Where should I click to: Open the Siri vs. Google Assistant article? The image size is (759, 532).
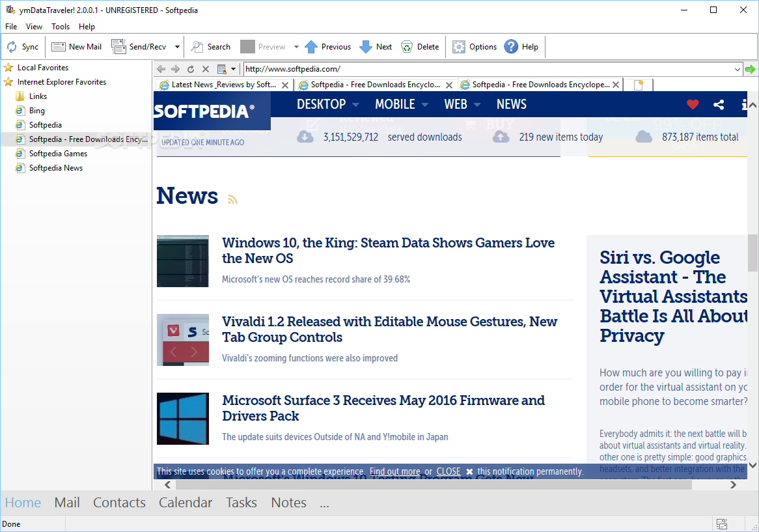pyautogui.click(x=673, y=296)
